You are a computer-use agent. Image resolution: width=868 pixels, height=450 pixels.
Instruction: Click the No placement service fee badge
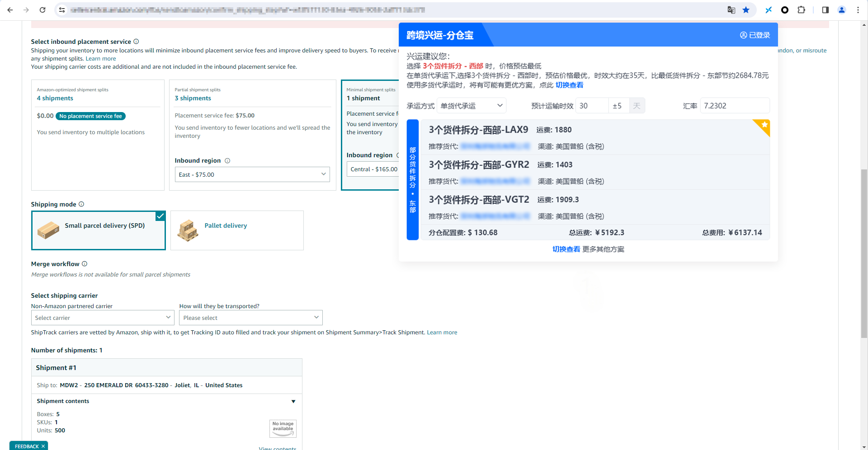tap(90, 116)
